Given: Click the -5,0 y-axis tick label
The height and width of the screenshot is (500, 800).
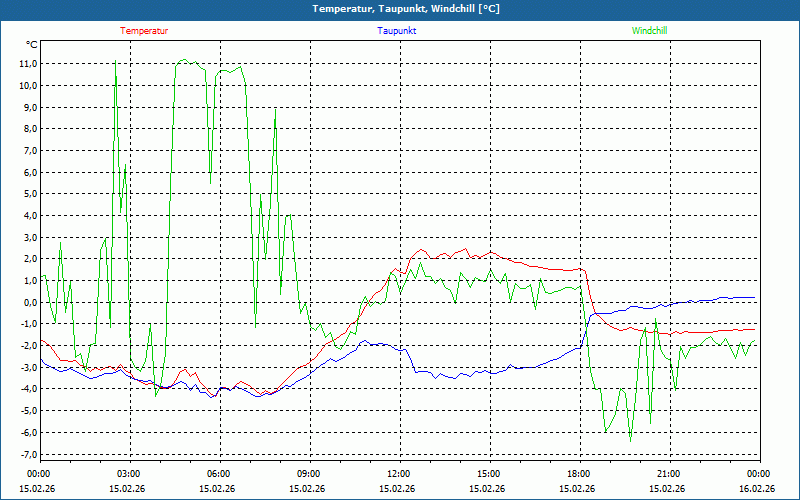Looking at the screenshot, I should pos(27,411).
